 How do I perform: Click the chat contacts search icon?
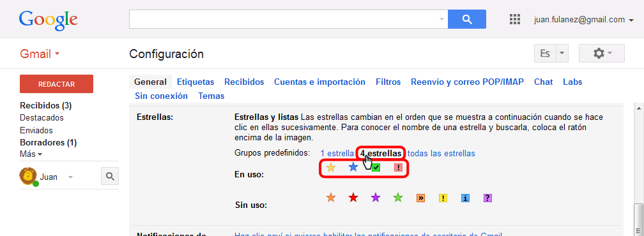point(110,176)
